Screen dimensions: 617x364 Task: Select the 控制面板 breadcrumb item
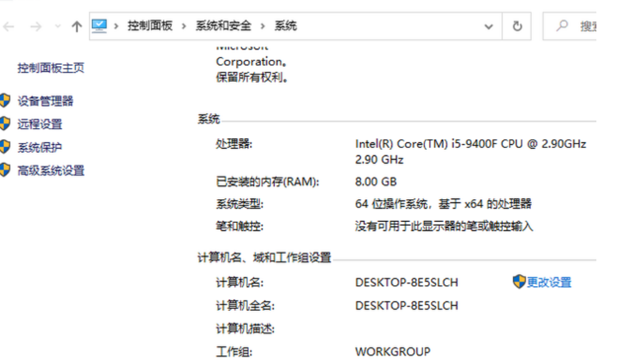click(150, 26)
